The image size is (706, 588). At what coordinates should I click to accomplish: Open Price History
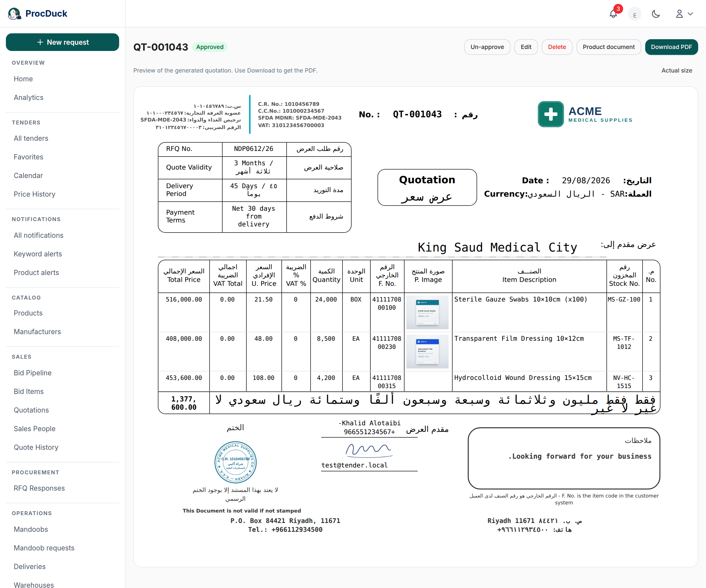coord(35,194)
